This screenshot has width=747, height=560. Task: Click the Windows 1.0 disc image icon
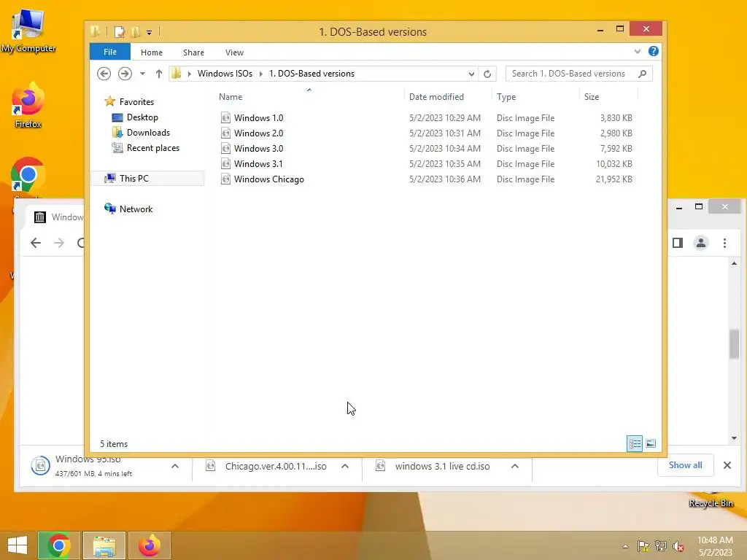(226, 117)
